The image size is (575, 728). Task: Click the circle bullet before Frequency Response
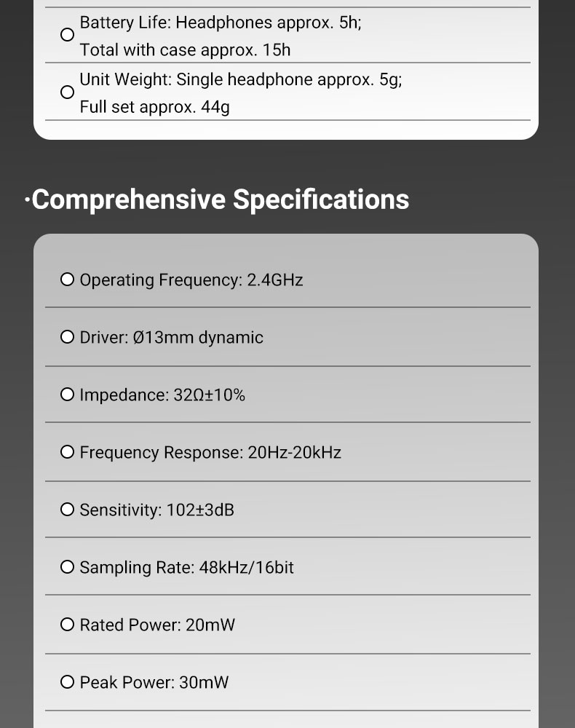point(67,452)
